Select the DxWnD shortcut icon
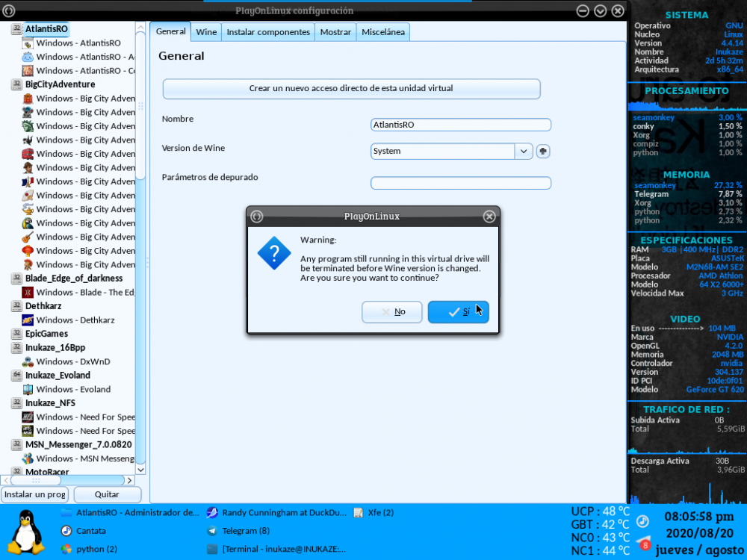The image size is (747, 560). click(x=28, y=362)
